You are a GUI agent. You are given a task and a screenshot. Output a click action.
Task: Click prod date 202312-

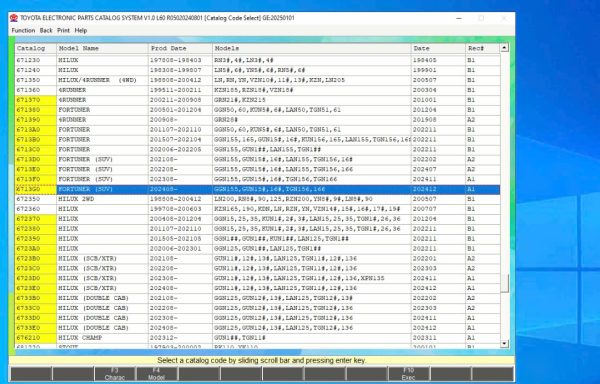(x=164, y=338)
